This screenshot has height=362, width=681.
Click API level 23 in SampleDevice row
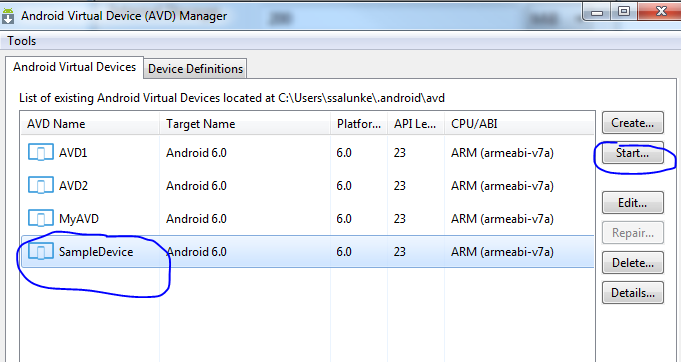[400, 252]
